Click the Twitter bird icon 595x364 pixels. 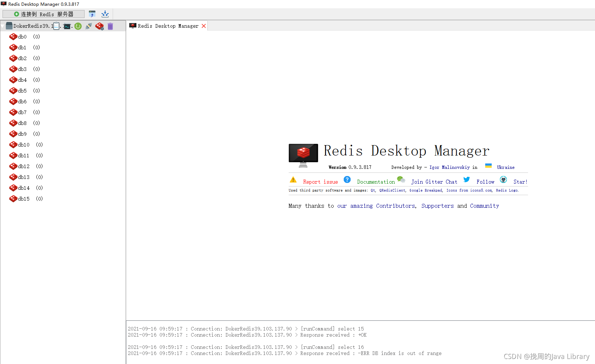point(466,179)
